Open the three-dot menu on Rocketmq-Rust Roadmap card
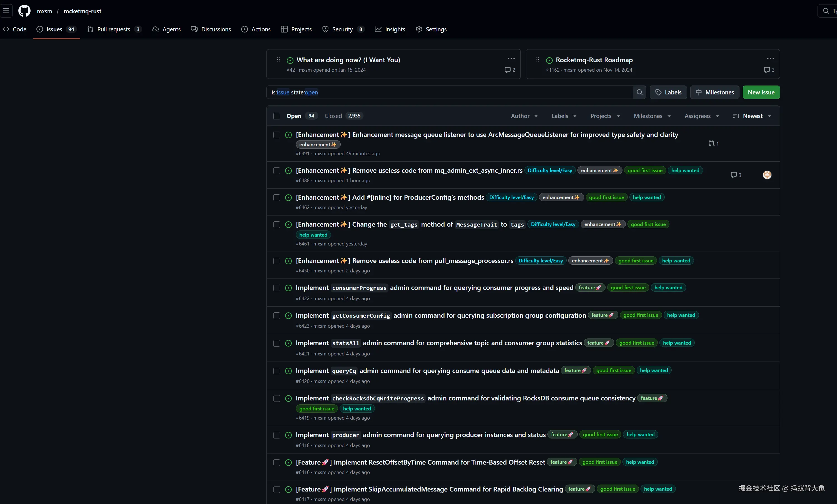Image resolution: width=837 pixels, height=504 pixels. (770, 59)
